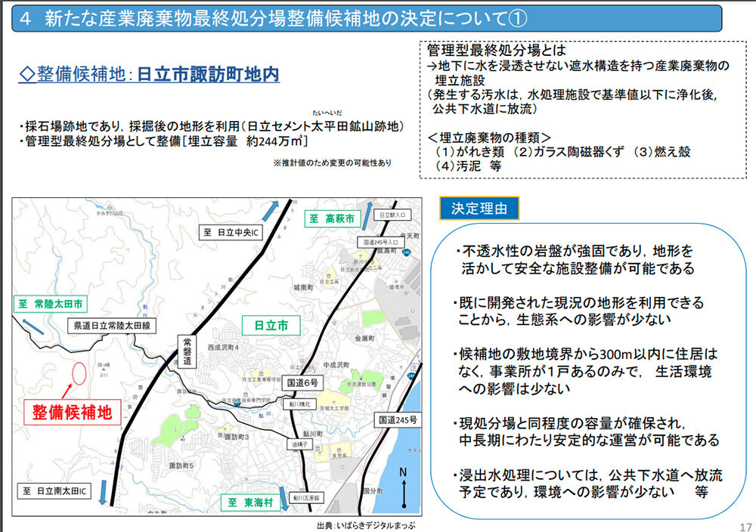The image size is (756, 532).
Task: Click the blue arrow toward 常陸太田市
Action: pos(33,326)
